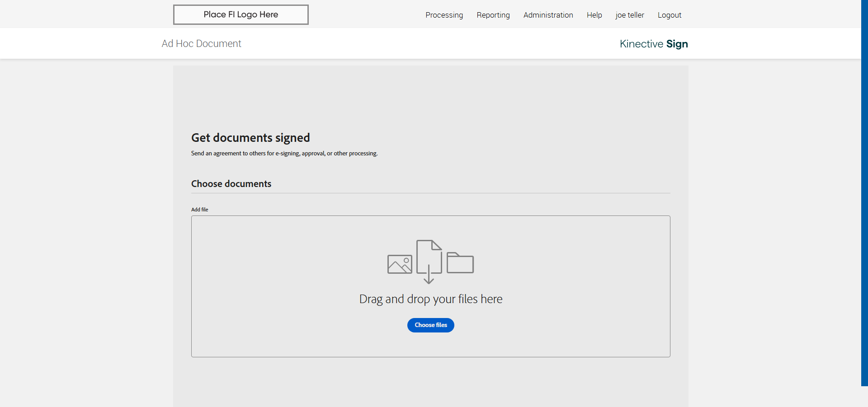Screen dimensions: 868x407
Task: Open the Administration menu
Action: pos(548,15)
